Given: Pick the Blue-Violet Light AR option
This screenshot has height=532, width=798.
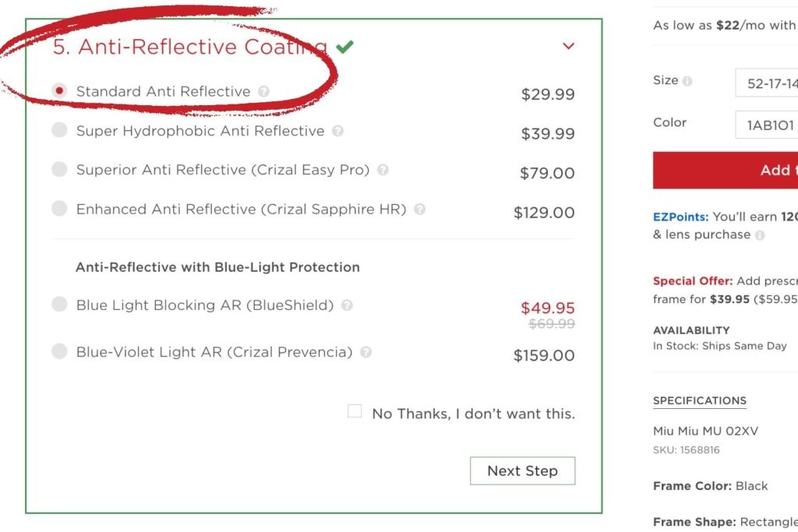Looking at the screenshot, I should tap(59, 352).
